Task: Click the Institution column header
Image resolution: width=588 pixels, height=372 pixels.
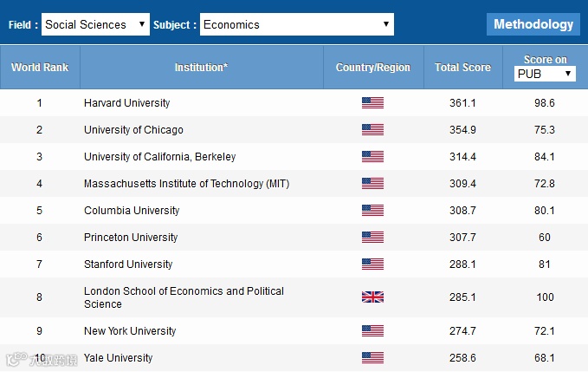Action: point(201,68)
